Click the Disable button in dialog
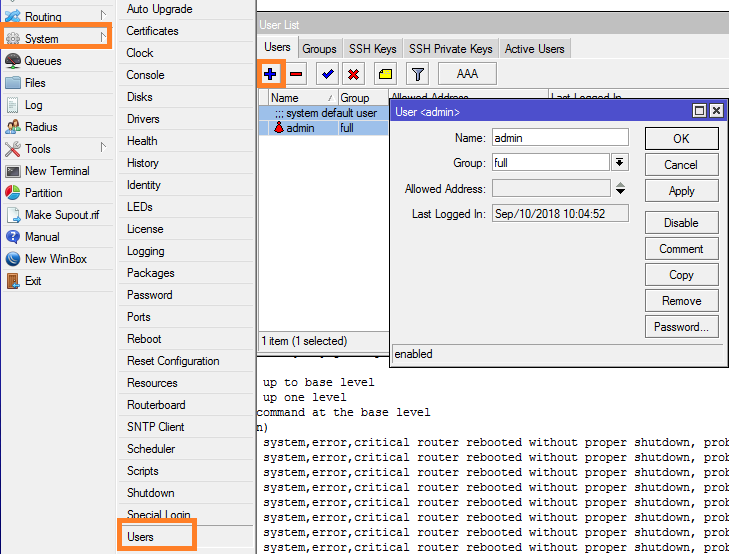The height and width of the screenshot is (554, 729). 681,223
